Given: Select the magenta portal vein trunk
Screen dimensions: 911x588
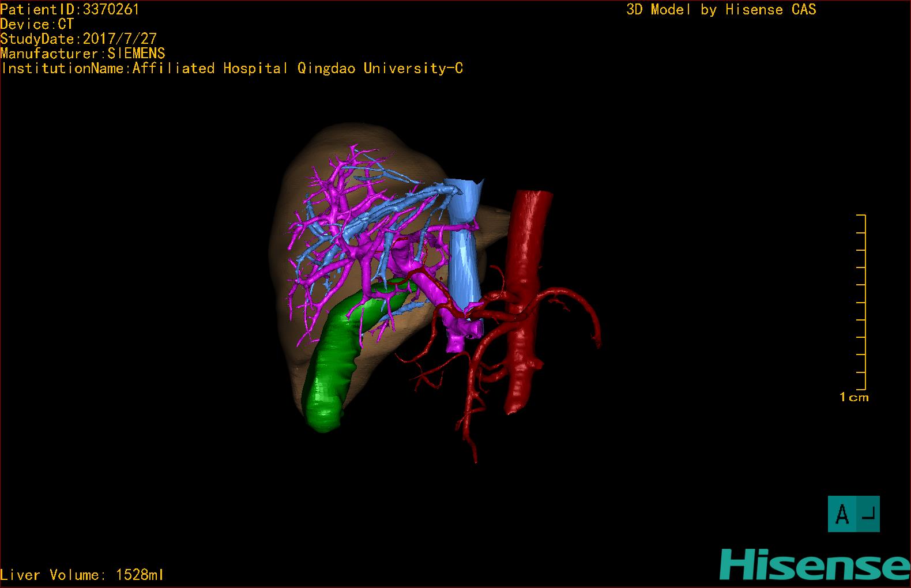Looking at the screenshot, I should (x=434, y=288).
